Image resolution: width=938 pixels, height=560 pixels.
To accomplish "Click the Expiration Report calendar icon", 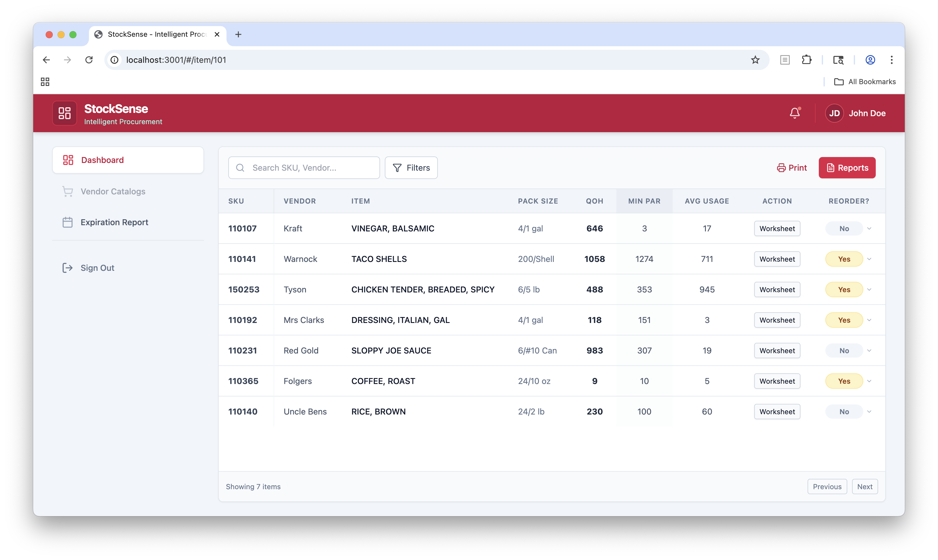I will [x=68, y=222].
